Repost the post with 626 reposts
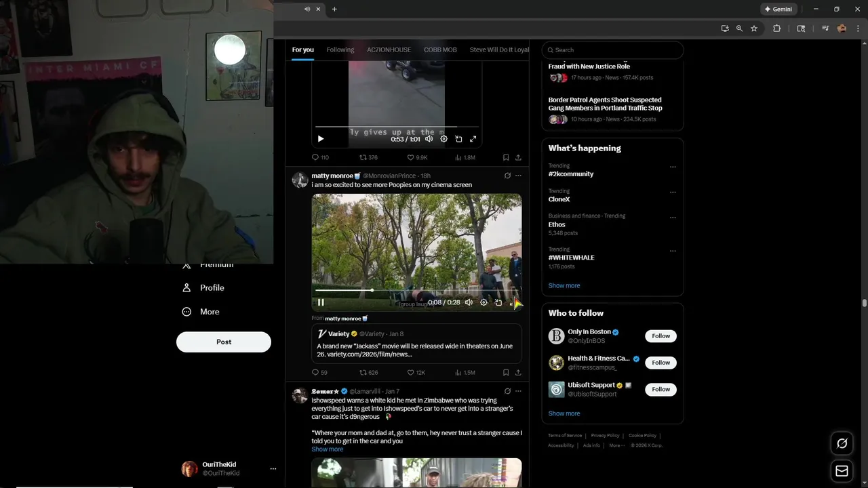 point(368,372)
